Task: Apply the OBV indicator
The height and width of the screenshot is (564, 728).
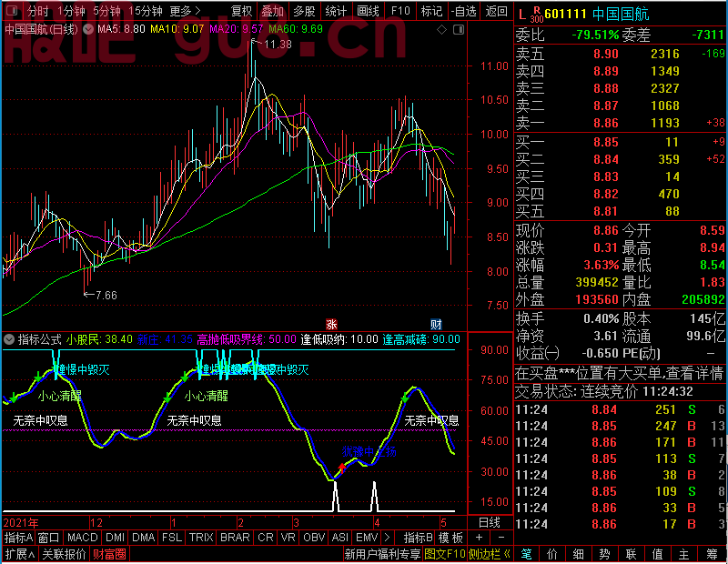Action: tap(314, 538)
